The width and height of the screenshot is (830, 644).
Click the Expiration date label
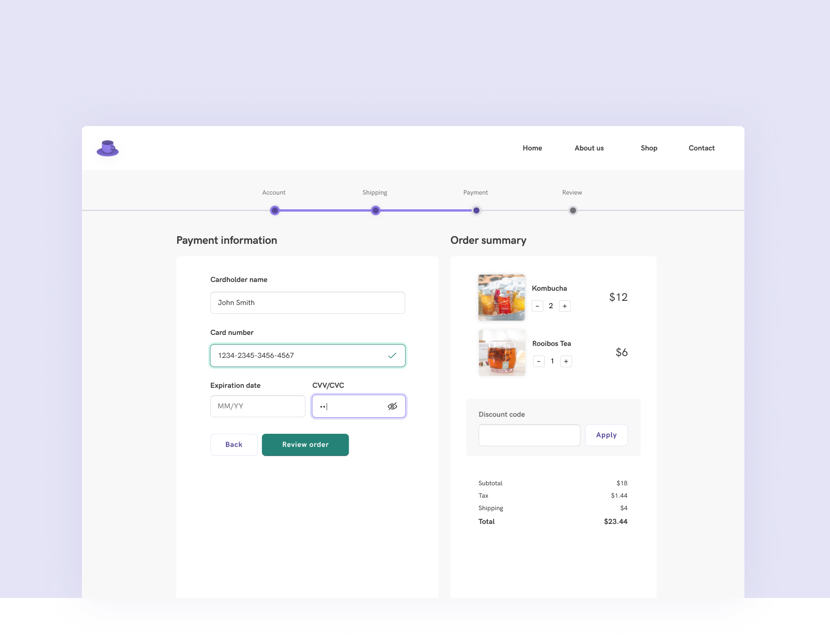pos(236,385)
